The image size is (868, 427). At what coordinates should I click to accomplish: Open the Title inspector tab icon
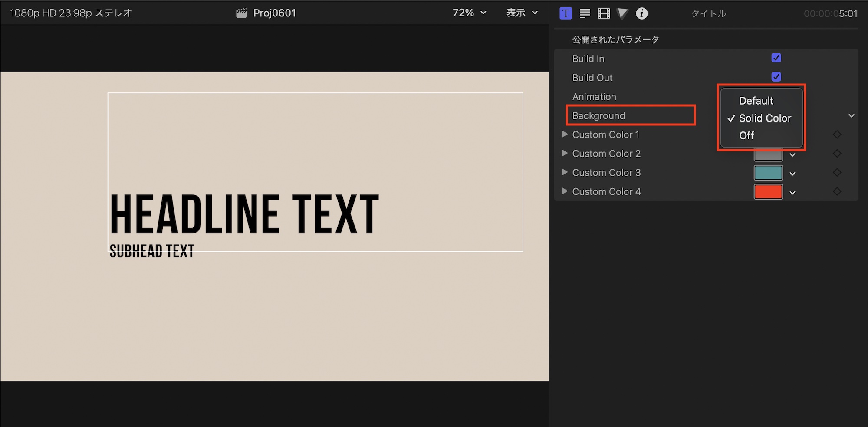pyautogui.click(x=566, y=13)
